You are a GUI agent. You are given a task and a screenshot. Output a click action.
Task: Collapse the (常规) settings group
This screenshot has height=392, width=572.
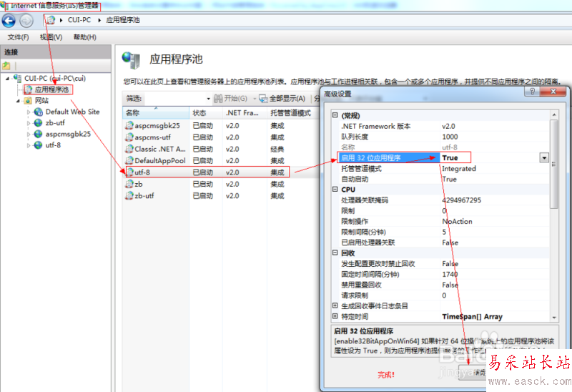[x=335, y=115]
